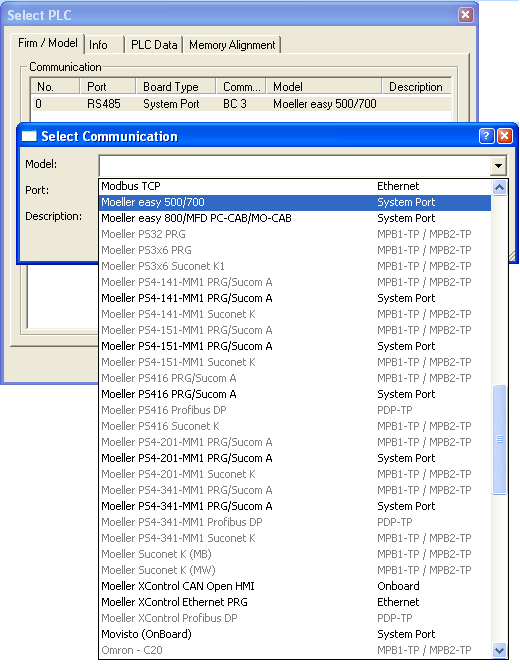This screenshot has width=520, height=671.
Task: Choose Moeller PS4-141-MM1 PRG/Sucom A System Port
Action: [x=295, y=298]
